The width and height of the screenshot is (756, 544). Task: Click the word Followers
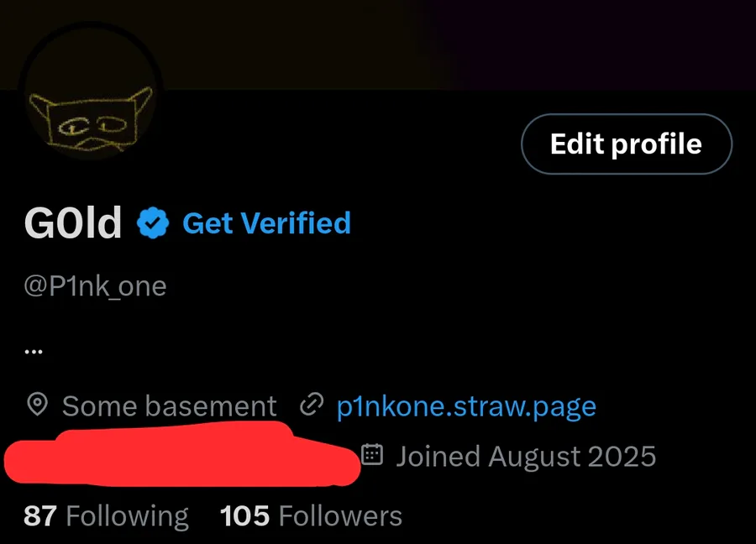[x=340, y=515]
